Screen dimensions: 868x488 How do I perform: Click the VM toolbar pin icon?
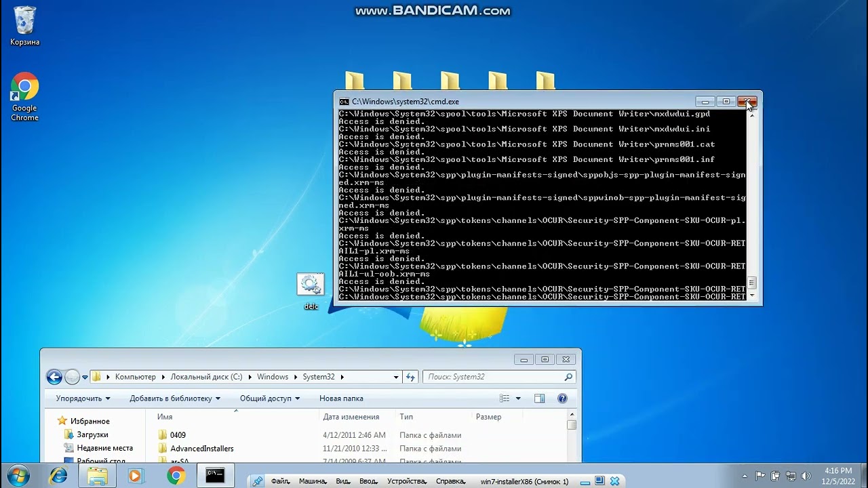257,481
